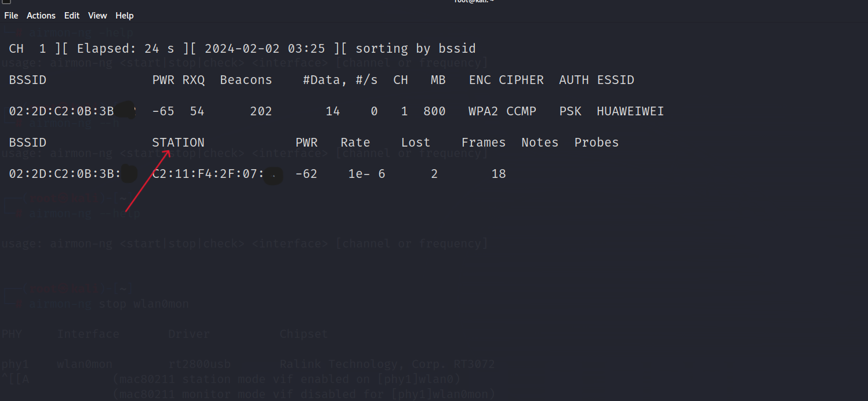
Task: Click the STATION column header
Action: click(x=178, y=143)
